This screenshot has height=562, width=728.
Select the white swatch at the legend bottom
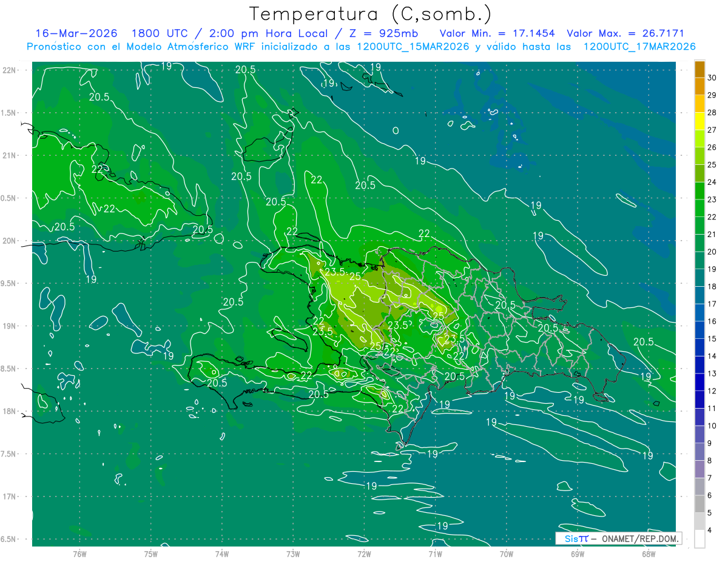(x=699, y=539)
